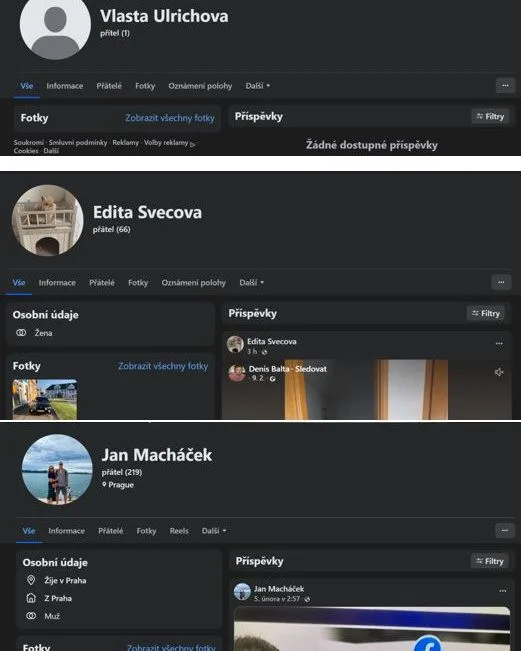Click Jan Macháček's profile picture
Screen dimensions: 521x651
tap(57, 470)
